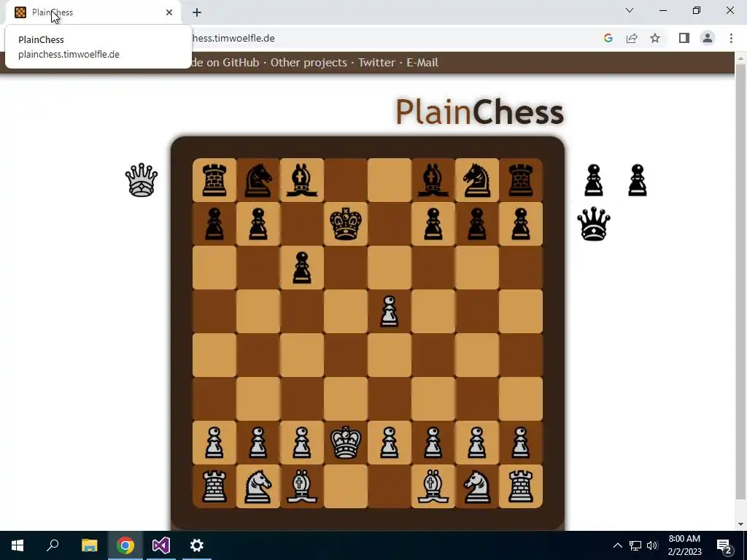Open the Other projects link
This screenshot has width=747, height=560.
coord(309,63)
